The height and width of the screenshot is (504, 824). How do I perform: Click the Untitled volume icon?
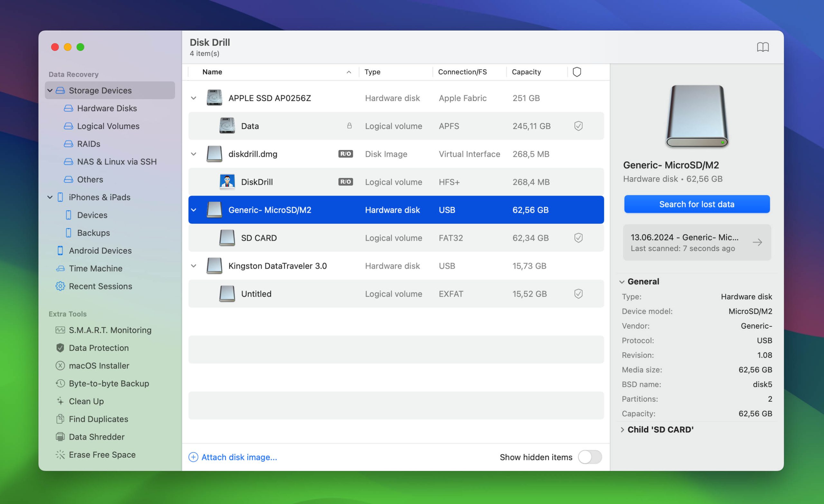(x=227, y=294)
